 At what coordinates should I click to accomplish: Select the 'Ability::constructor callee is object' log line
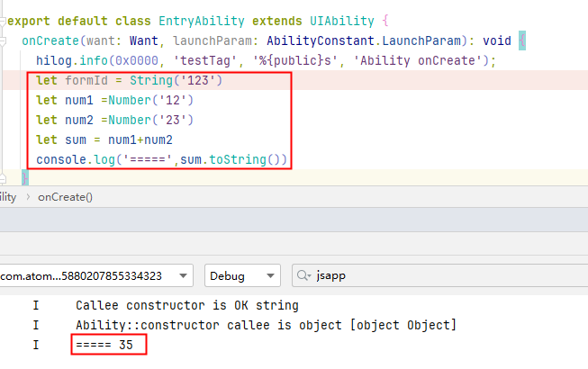266,324
